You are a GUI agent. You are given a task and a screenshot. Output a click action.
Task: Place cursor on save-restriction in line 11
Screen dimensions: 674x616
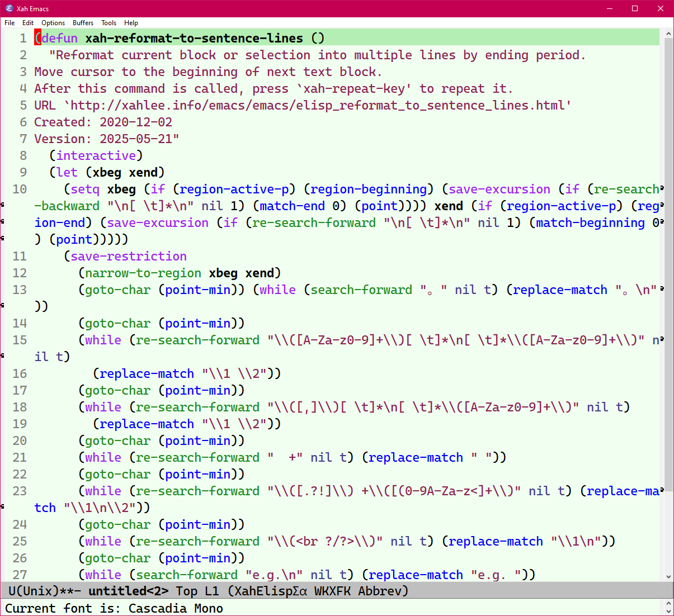click(129, 257)
